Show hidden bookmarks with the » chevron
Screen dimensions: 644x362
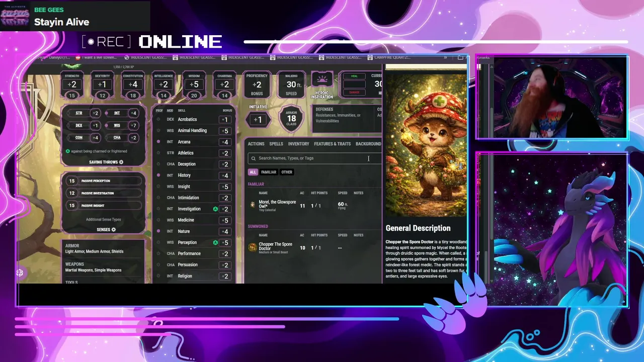(x=445, y=57)
